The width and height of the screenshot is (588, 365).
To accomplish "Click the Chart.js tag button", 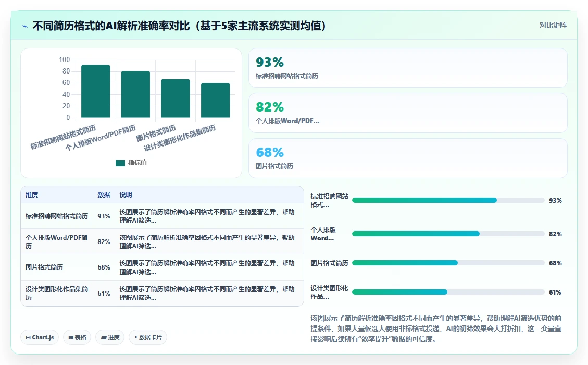I will (x=40, y=337).
